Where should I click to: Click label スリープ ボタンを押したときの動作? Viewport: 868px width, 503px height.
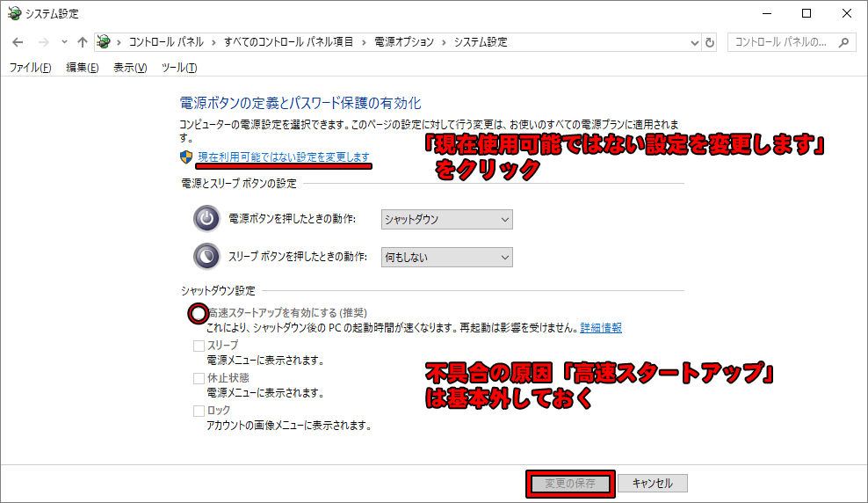pyautogui.click(x=298, y=257)
